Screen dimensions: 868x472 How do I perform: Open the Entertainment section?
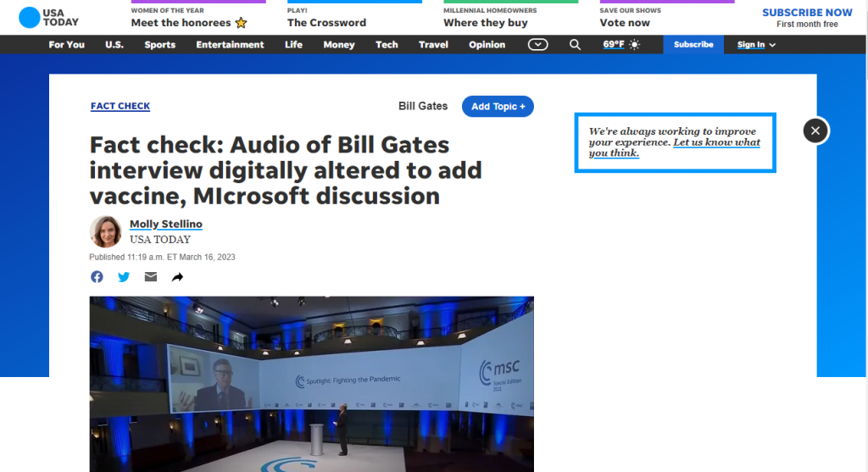230,44
